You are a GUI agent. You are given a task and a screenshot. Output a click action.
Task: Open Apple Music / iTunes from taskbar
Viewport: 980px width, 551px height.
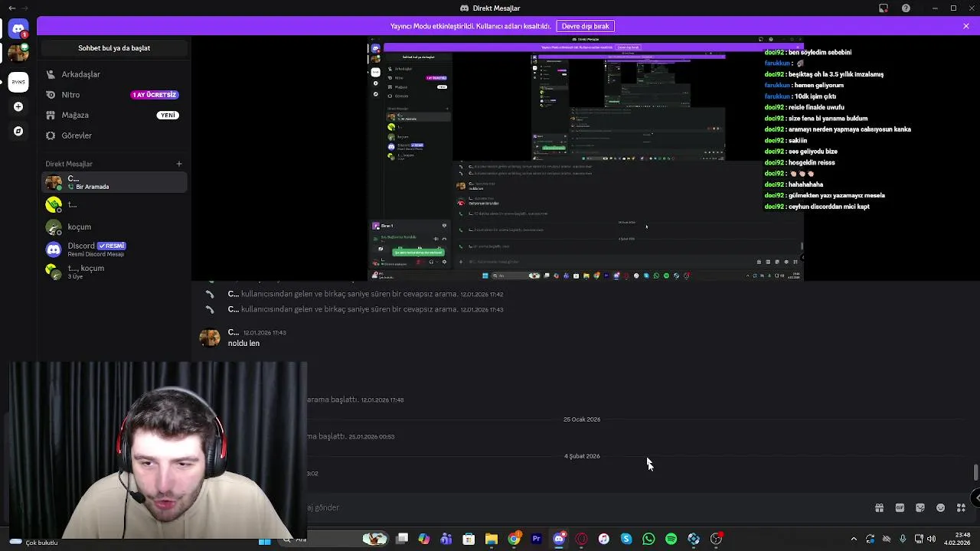click(x=604, y=540)
